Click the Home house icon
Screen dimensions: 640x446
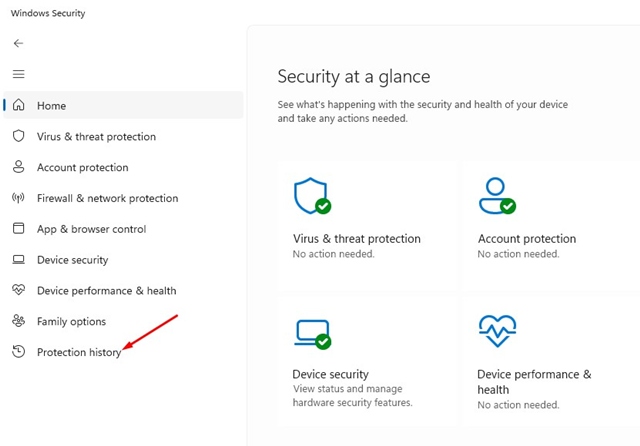pyautogui.click(x=18, y=105)
